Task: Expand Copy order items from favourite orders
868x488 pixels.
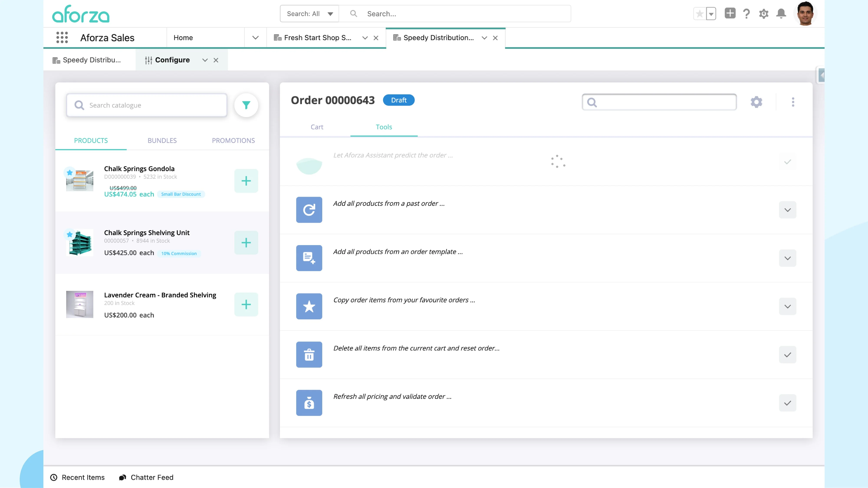Action: [787, 306]
